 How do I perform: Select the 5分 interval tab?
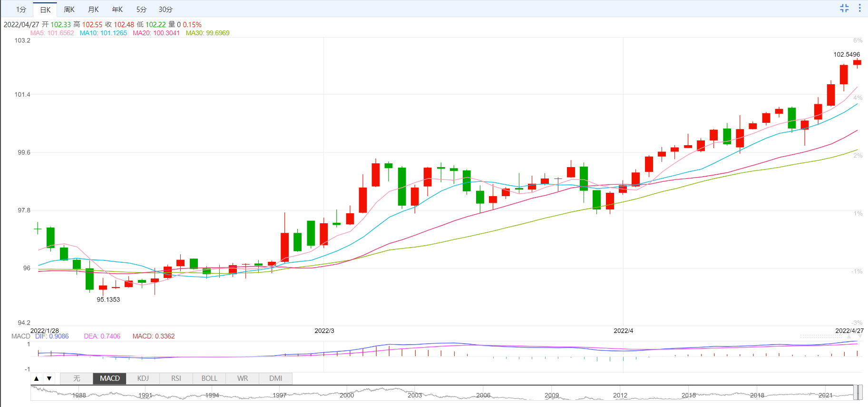[141, 10]
